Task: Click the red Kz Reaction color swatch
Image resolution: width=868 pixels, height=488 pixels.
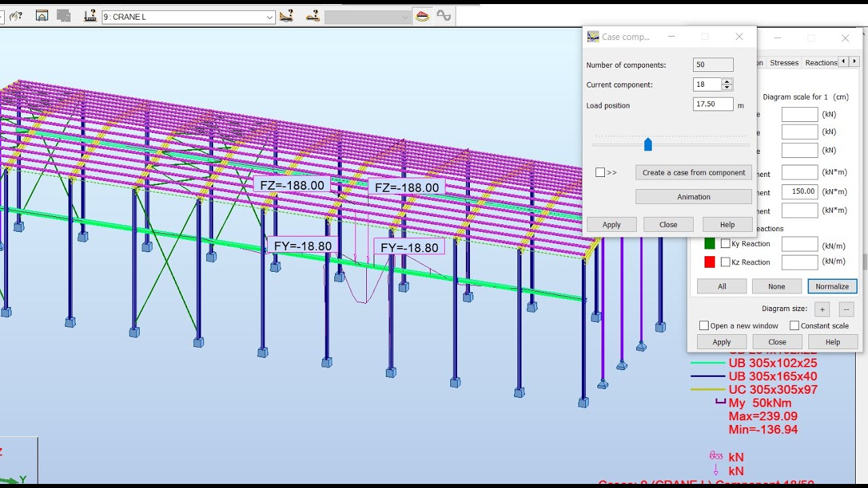Action: click(x=709, y=262)
